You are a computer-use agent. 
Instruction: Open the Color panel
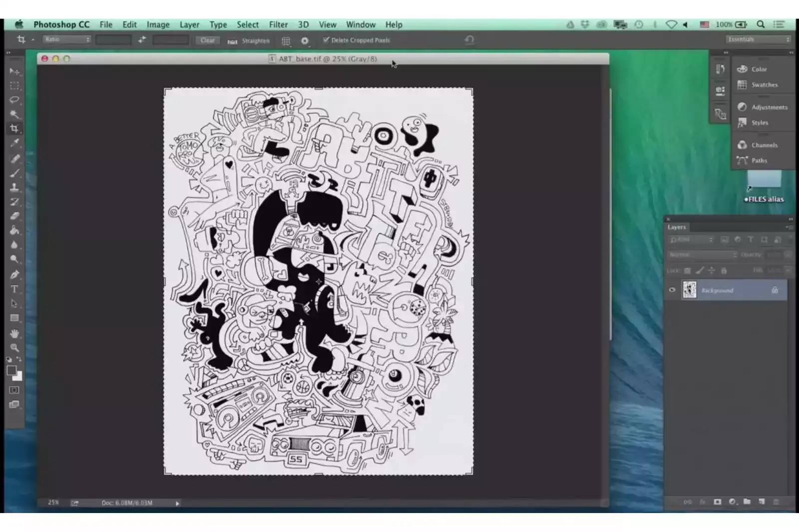(x=759, y=69)
